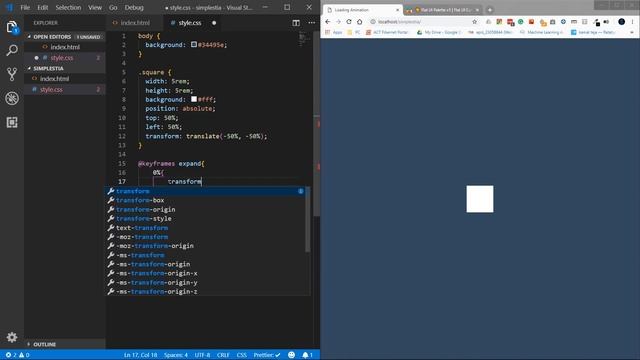The height and width of the screenshot is (360, 640).
Task: Click the UTF-8 encoding status entry
Action: 202,355
